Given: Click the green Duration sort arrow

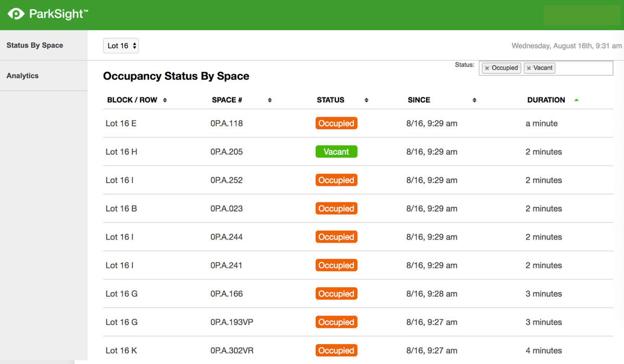Looking at the screenshot, I should tap(576, 100).
